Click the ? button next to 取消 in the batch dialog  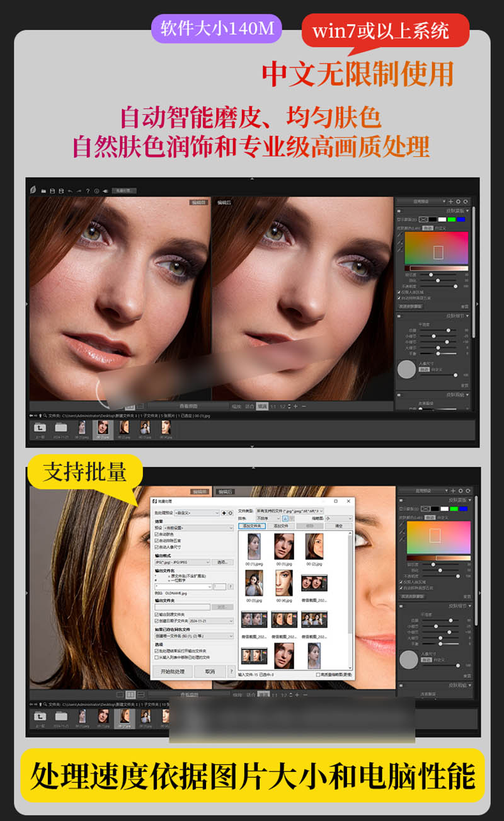click(232, 671)
